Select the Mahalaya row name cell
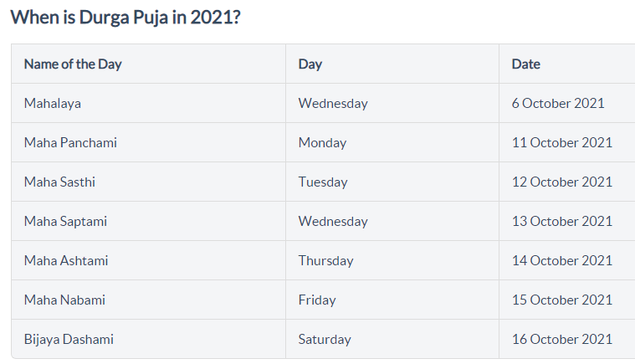Screen dimensions: 635x364 coord(53,104)
